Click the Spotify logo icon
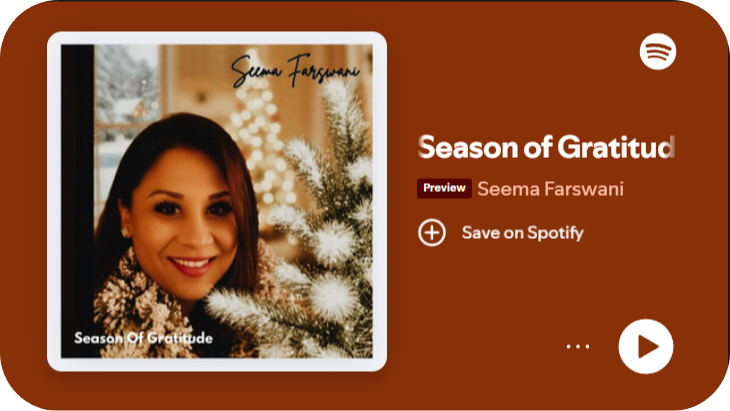 click(657, 51)
